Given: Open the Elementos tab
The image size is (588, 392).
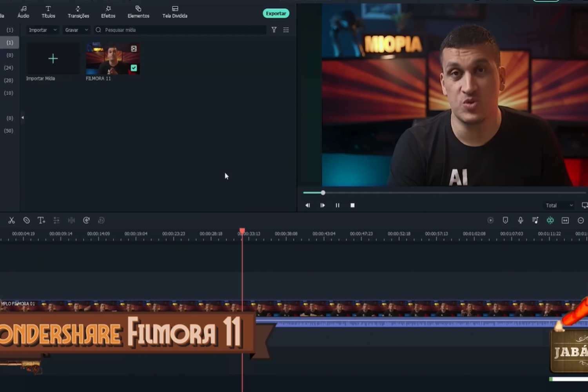Looking at the screenshot, I should click(138, 12).
